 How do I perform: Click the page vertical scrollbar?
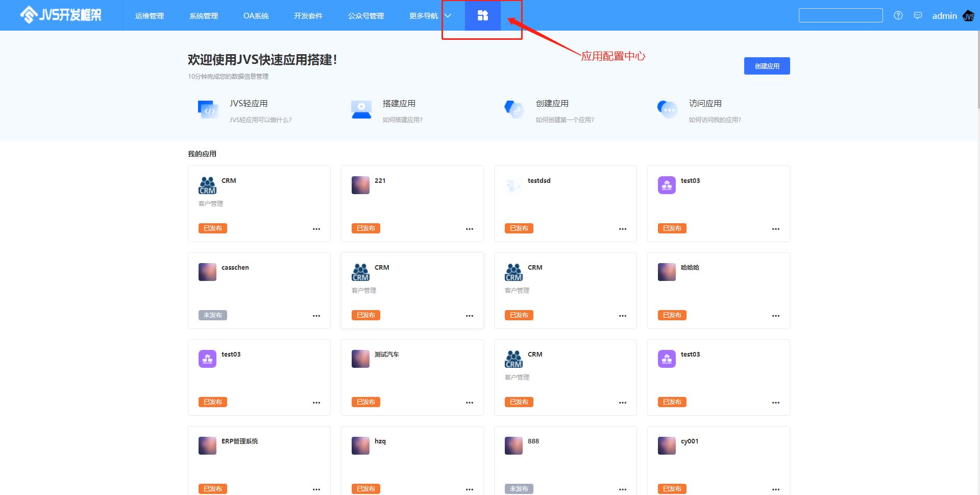(x=978, y=69)
